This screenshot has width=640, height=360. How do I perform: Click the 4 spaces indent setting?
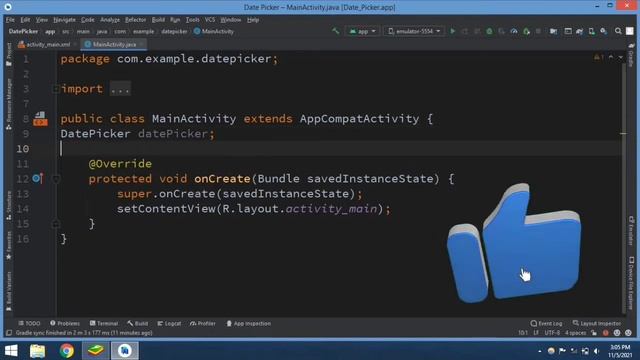pos(575,333)
